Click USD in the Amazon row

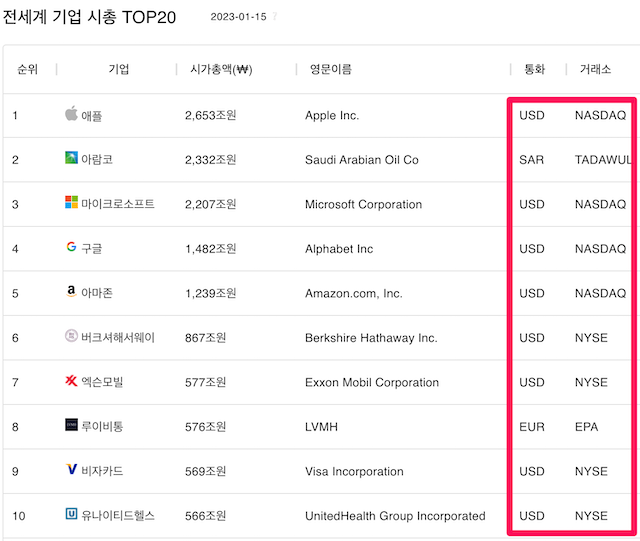tap(532, 293)
